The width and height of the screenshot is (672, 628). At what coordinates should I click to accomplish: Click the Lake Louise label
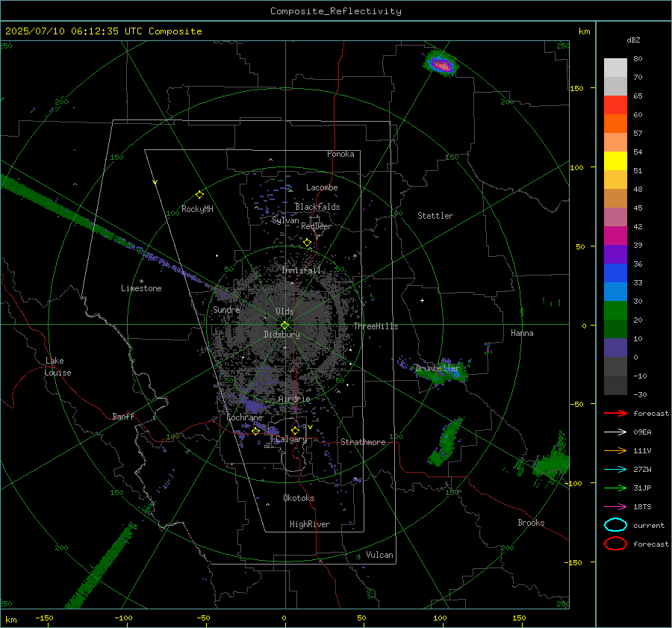pyautogui.click(x=57, y=367)
